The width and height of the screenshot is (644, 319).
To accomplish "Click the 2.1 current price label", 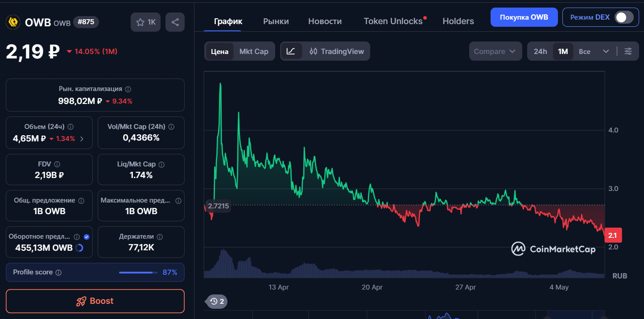I will click(x=612, y=235).
